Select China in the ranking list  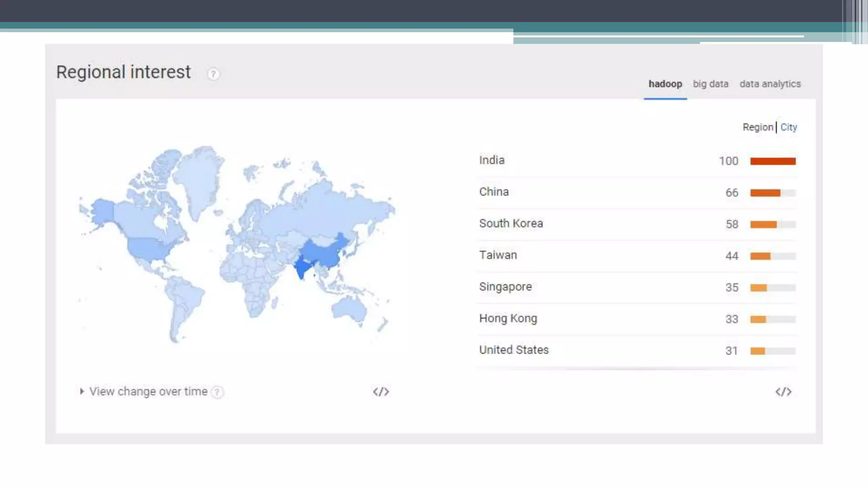tap(494, 192)
